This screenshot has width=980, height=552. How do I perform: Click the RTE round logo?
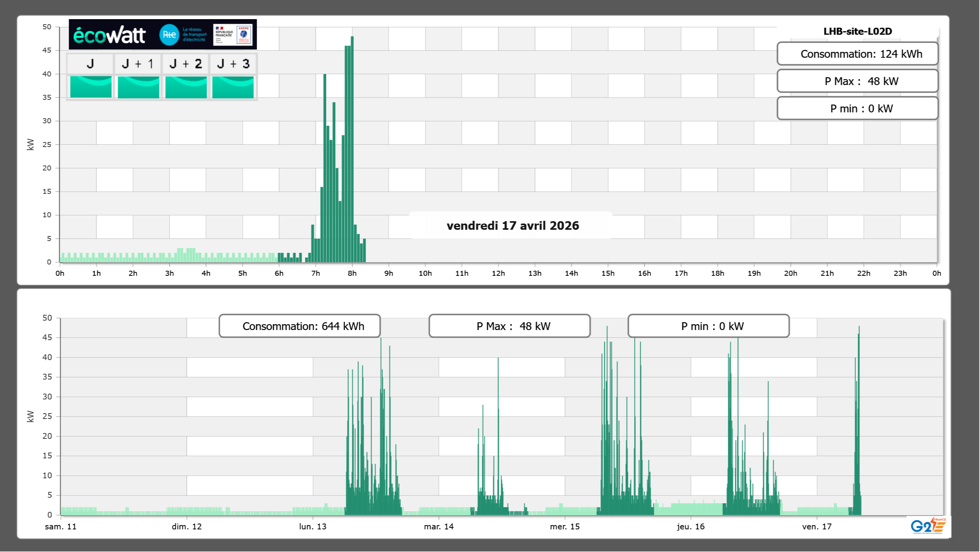pos(169,35)
